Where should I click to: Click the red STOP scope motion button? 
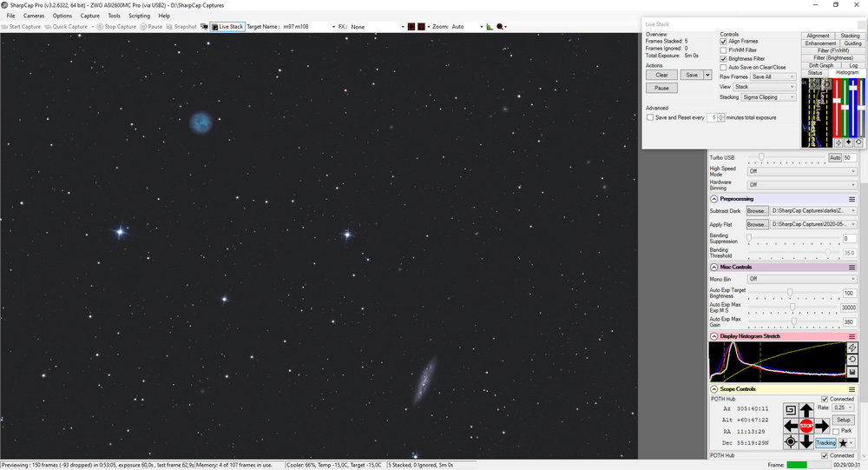pos(806,426)
